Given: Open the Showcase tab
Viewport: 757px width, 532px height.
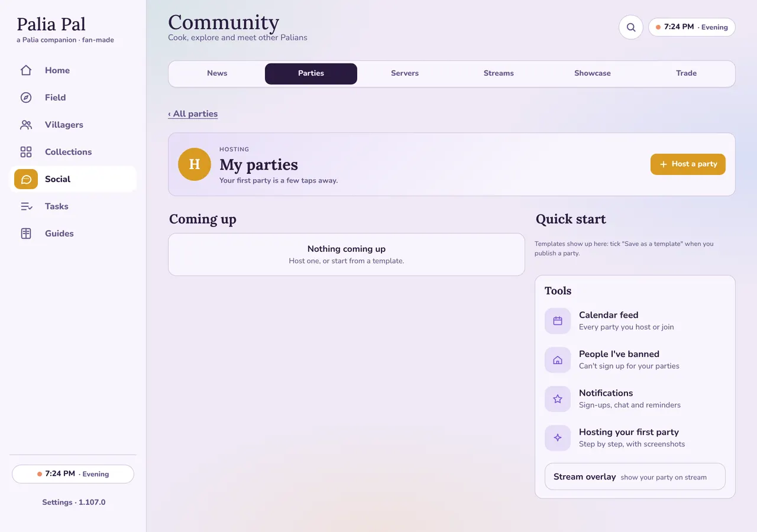Looking at the screenshot, I should [x=593, y=73].
